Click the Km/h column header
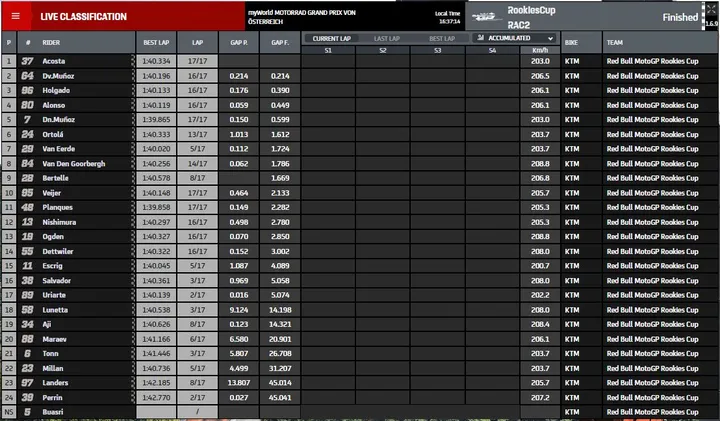The height and width of the screenshot is (421, 720). pyautogui.click(x=540, y=50)
